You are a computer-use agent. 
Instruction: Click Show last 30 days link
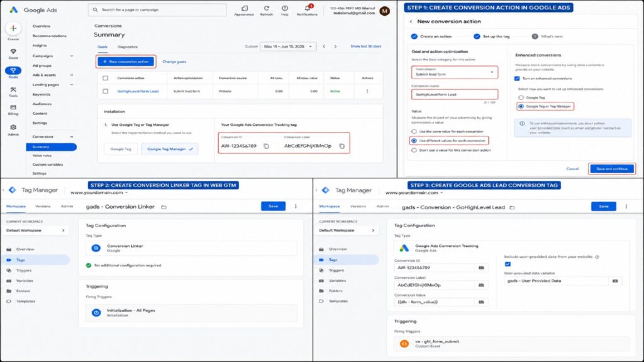[x=365, y=47]
